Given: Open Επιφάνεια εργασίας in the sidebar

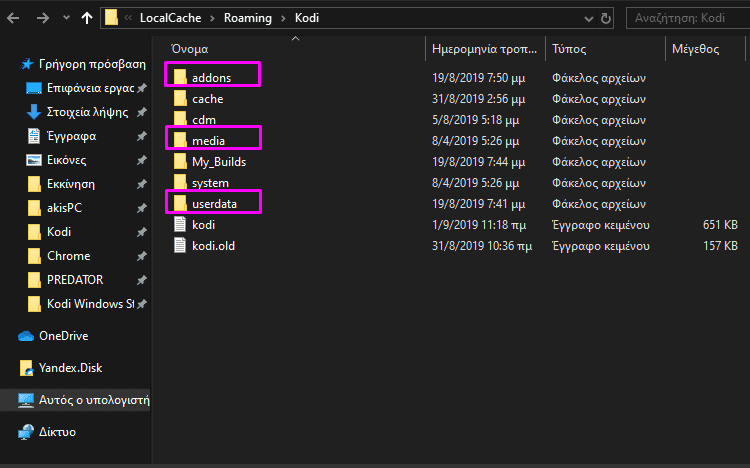Looking at the screenshot, I should pos(90,88).
